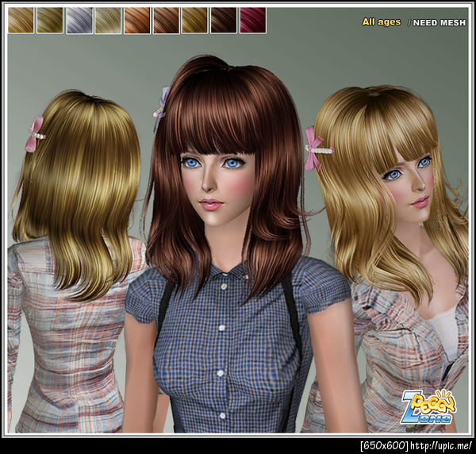Pick the darkest brown hair swatch
This screenshot has height=454, width=476.
224,20
